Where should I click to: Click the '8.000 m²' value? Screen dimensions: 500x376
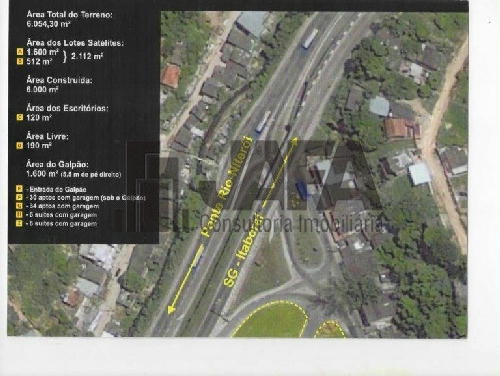click(42, 90)
